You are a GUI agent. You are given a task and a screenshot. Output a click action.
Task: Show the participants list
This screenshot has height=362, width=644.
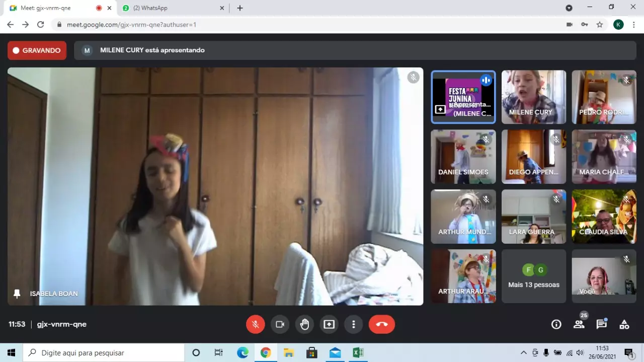(579, 324)
